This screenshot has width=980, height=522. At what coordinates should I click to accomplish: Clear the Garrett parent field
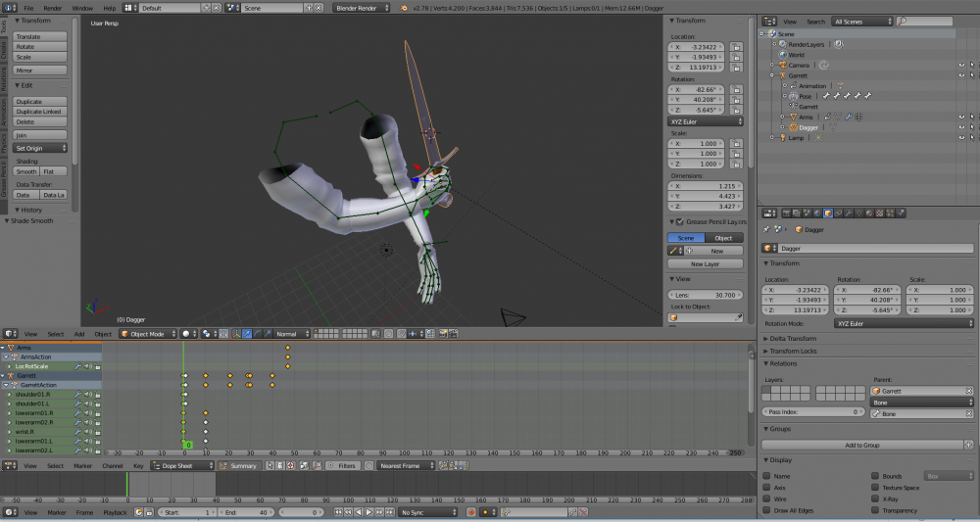pyautogui.click(x=968, y=391)
